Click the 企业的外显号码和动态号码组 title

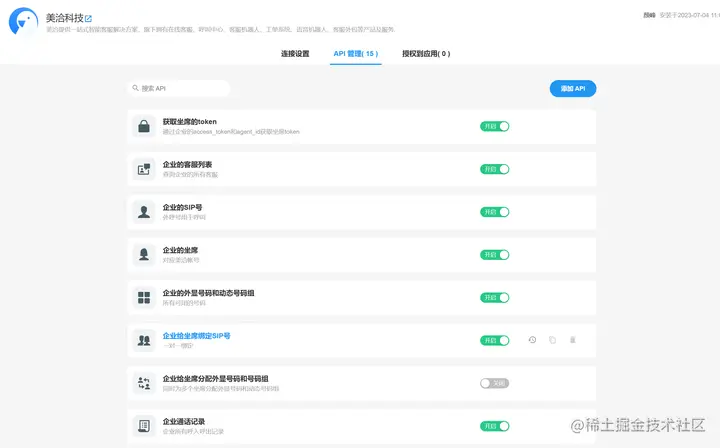(x=208, y=293)
